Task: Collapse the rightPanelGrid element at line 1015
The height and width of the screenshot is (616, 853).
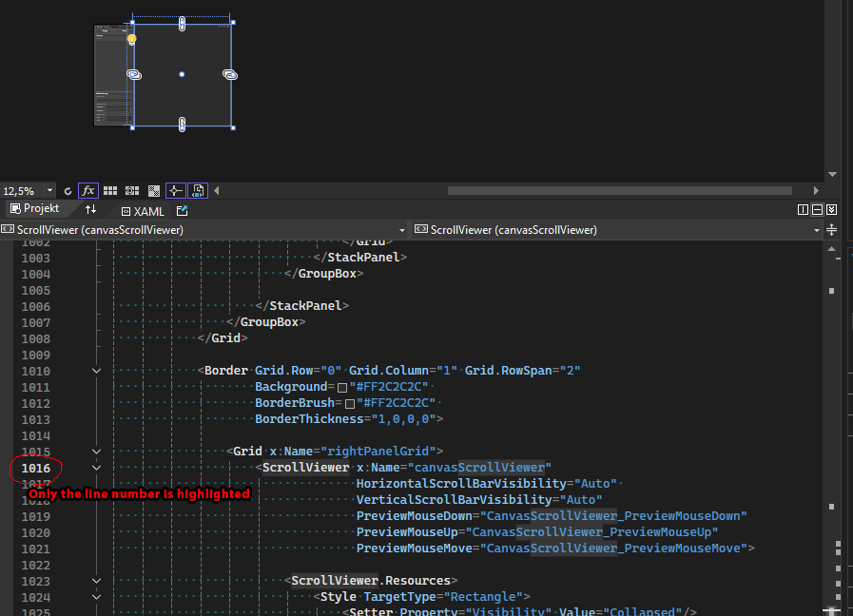Action: (96, 452)
